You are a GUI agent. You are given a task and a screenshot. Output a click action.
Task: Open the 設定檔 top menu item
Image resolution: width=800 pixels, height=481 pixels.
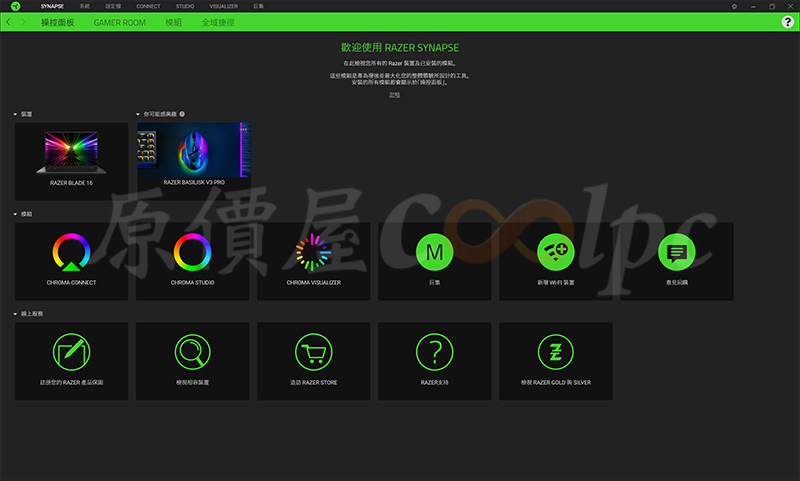click(113, 7)
